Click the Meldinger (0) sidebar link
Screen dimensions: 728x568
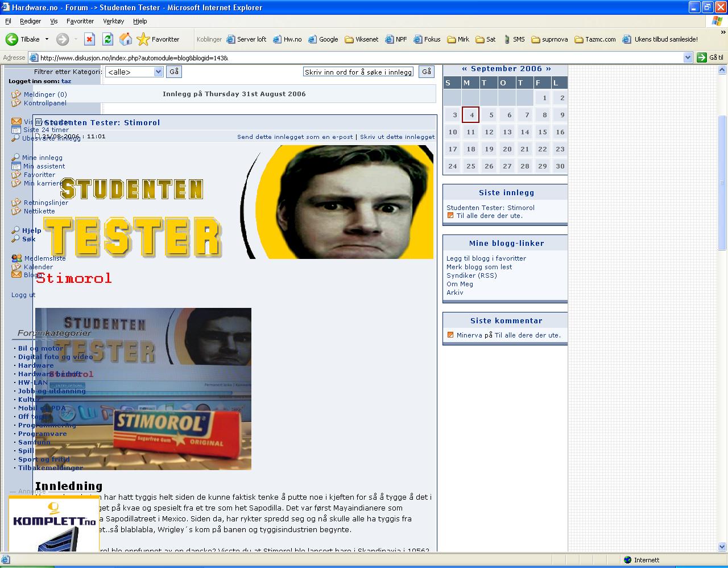click(x=45, y=94)
